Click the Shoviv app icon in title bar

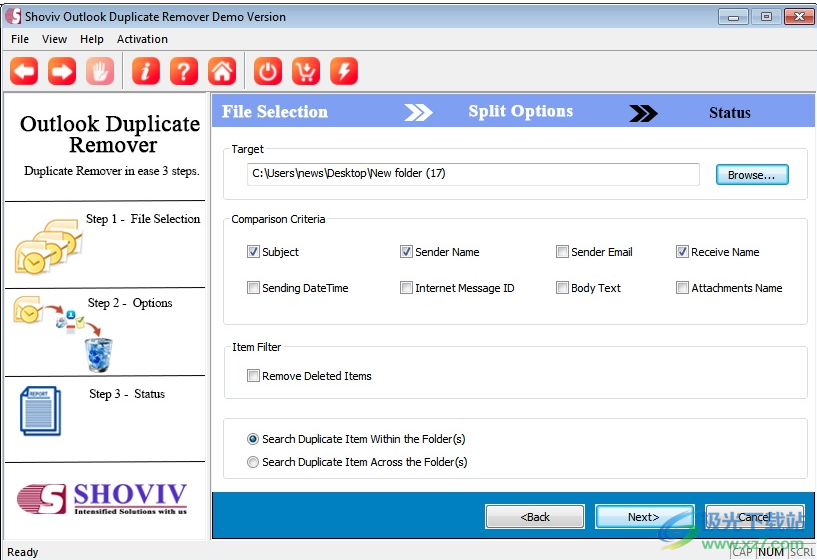coord(13,16)
